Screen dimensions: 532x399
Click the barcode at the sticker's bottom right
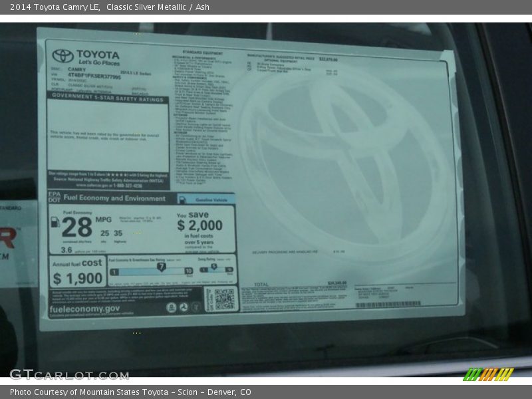tap(388, 304)
